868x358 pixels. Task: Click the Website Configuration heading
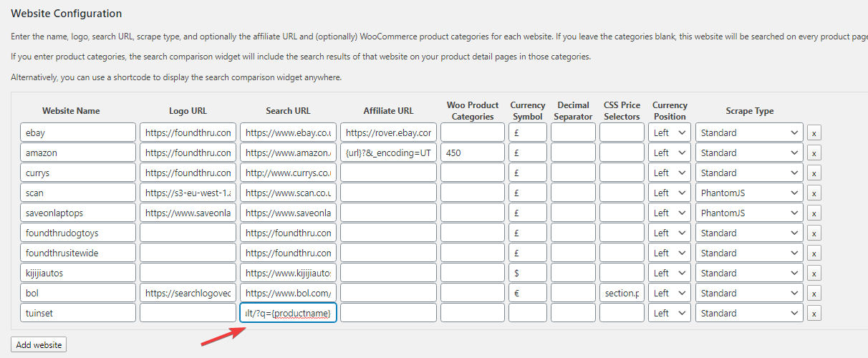(67, 14)
